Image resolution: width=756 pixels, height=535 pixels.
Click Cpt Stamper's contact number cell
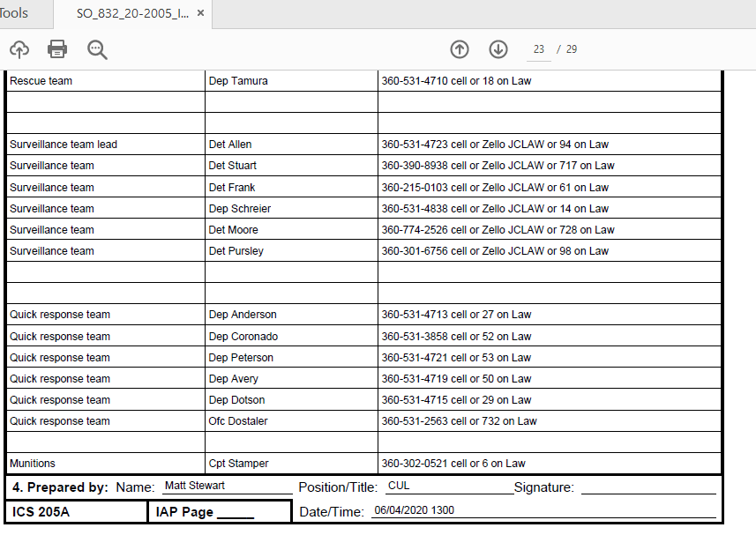tap(549, 464)
